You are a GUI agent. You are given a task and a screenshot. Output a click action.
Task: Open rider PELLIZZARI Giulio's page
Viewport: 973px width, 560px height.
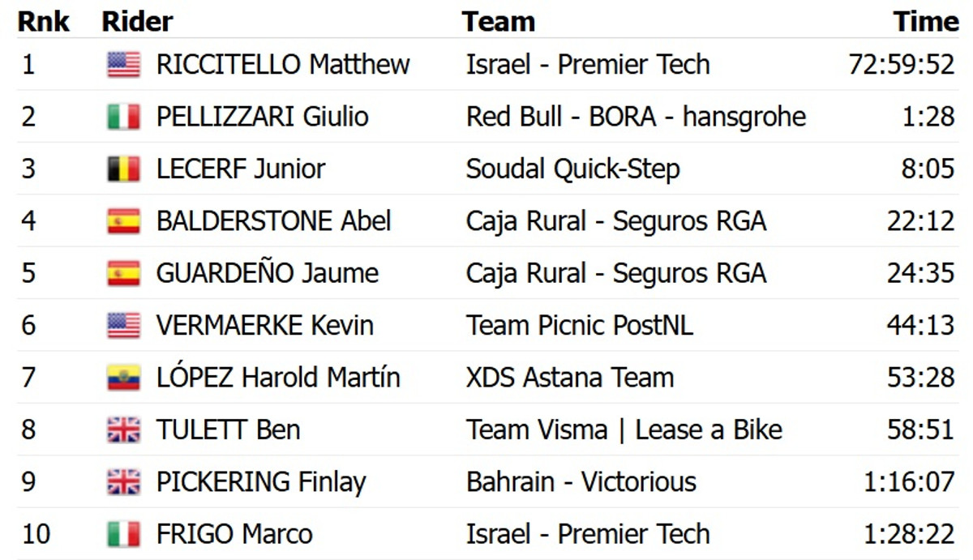point(262,117)
